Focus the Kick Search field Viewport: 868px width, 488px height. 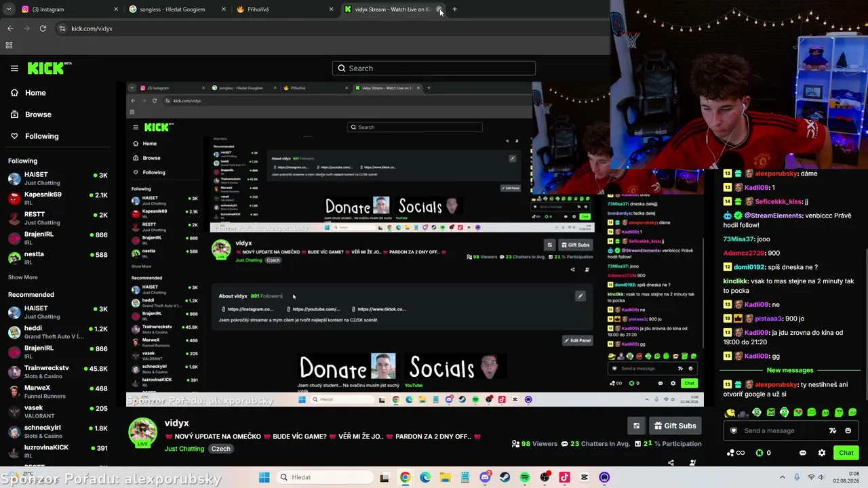coord(434,68)
